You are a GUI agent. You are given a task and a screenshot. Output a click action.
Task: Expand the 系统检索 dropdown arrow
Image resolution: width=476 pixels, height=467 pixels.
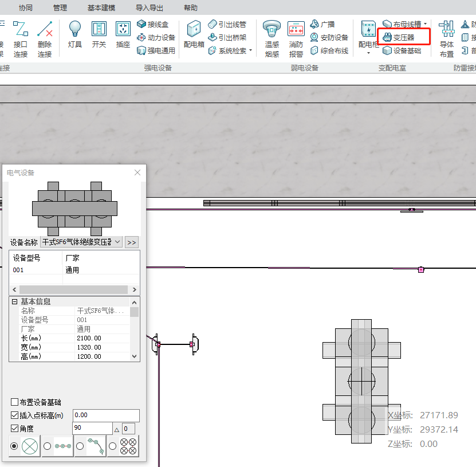click(x=250, y=50)
